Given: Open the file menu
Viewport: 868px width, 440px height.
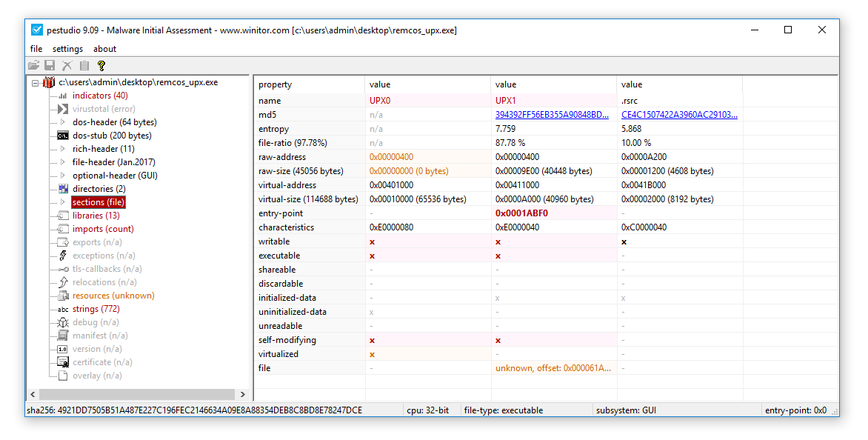Looking at the screenshot, I should (x=36, y=49).
